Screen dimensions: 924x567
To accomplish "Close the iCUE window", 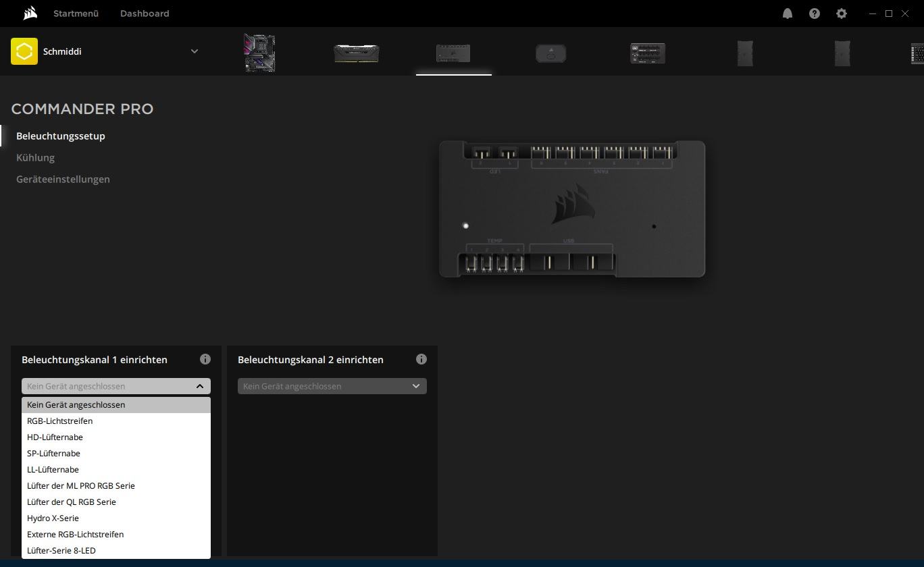I will (x=905, y=13).
